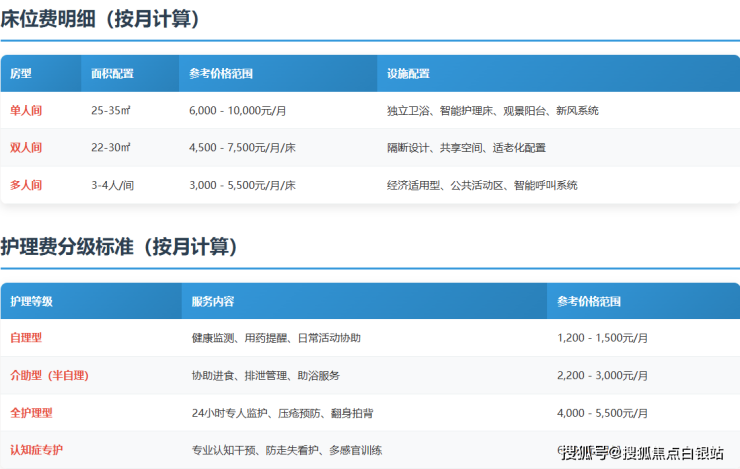Click the 护理等级 column header

tap(31, 301)
